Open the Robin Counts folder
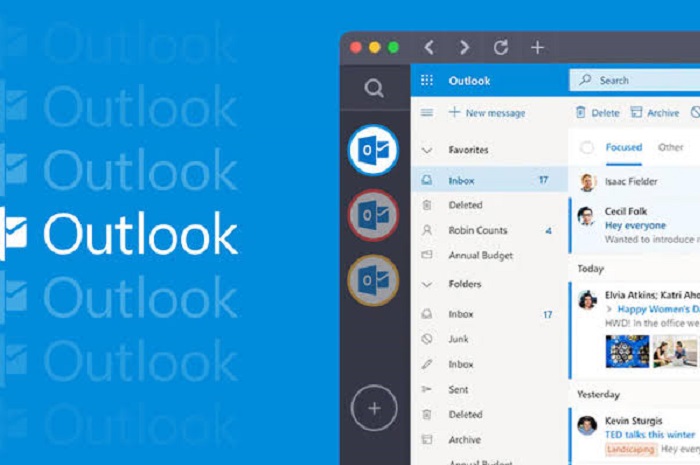 click(x=477, y=230)
